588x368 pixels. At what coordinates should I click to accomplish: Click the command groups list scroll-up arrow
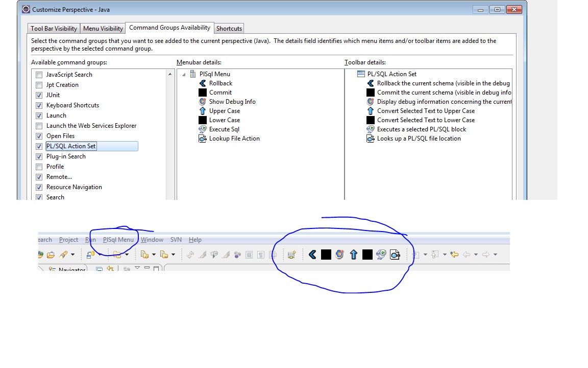[x=170, y=74]
